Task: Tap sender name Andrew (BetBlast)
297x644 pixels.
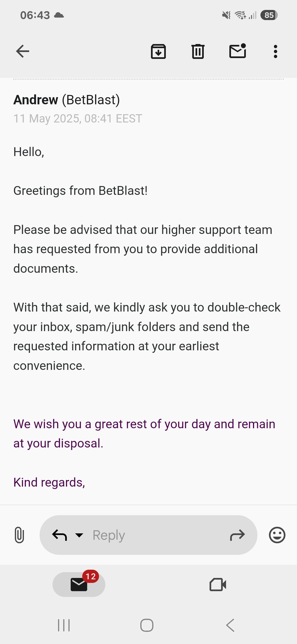Action: click(67, 100)
